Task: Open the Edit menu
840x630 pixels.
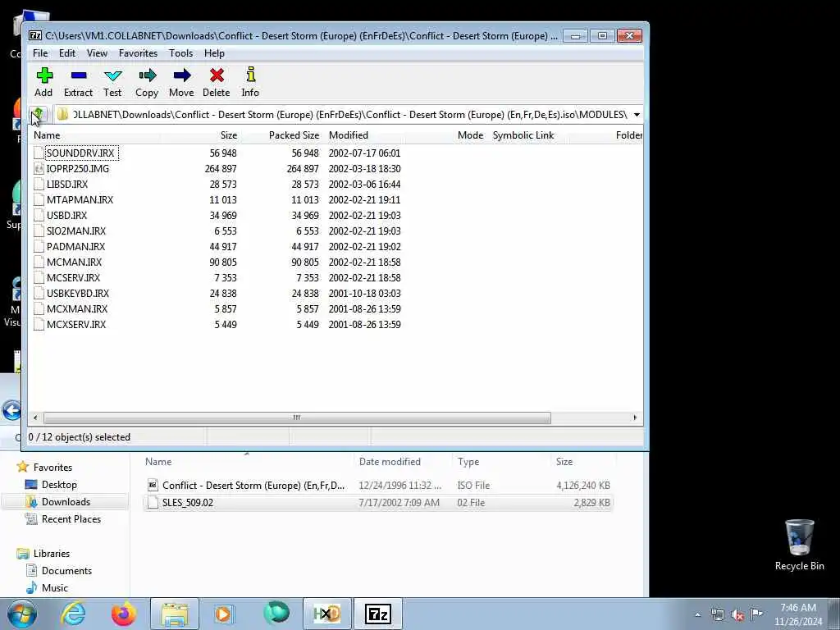Action: tap(67, 53)
